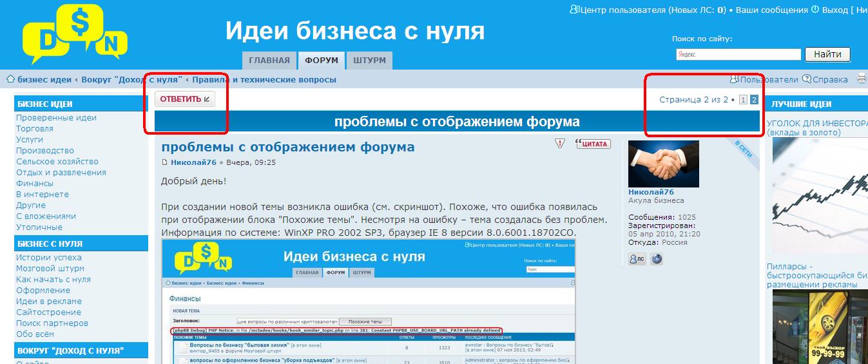The height and width of the screenshot is (364, 868).
Task: Click the small post icon beside Николай76
Action: 165,162
